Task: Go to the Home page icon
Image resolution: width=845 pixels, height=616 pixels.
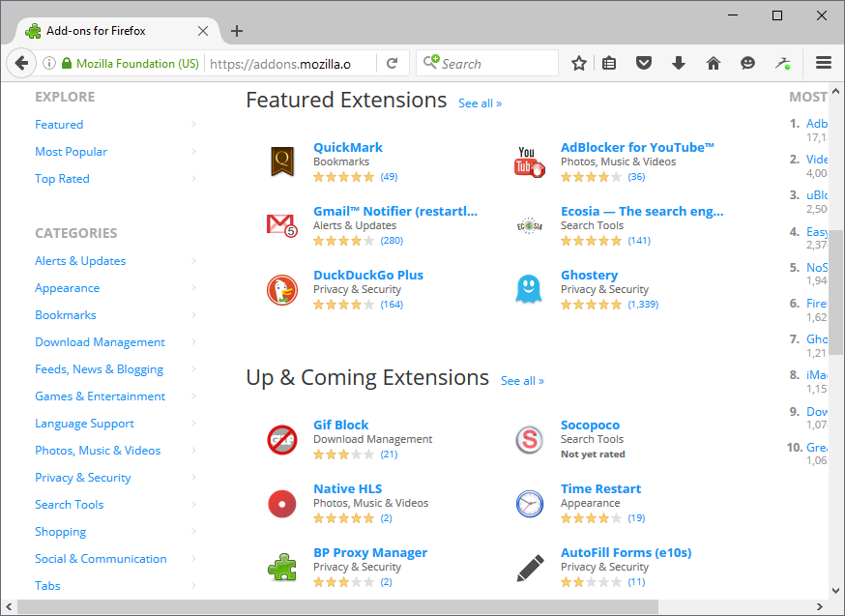Action: (713, 64)
